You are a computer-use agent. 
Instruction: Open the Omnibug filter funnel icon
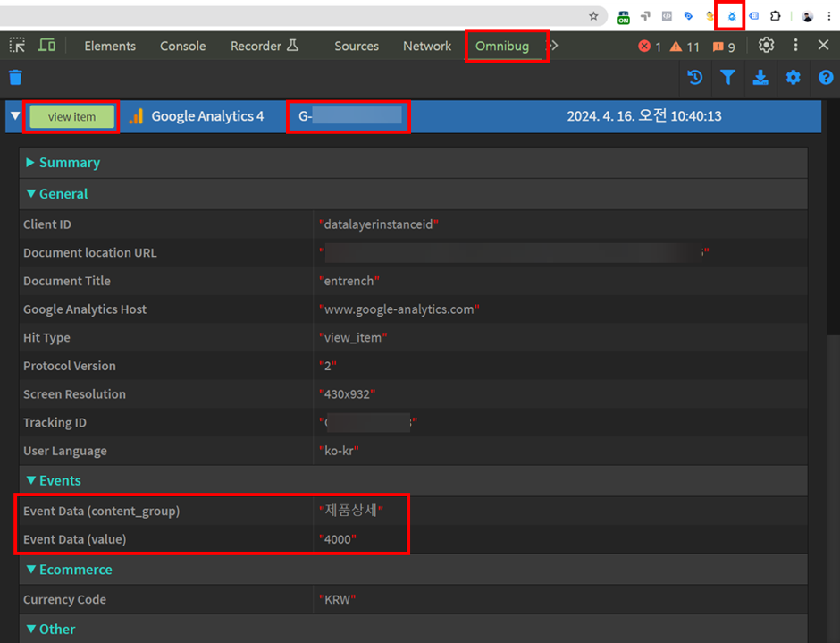tap(727, 78)
